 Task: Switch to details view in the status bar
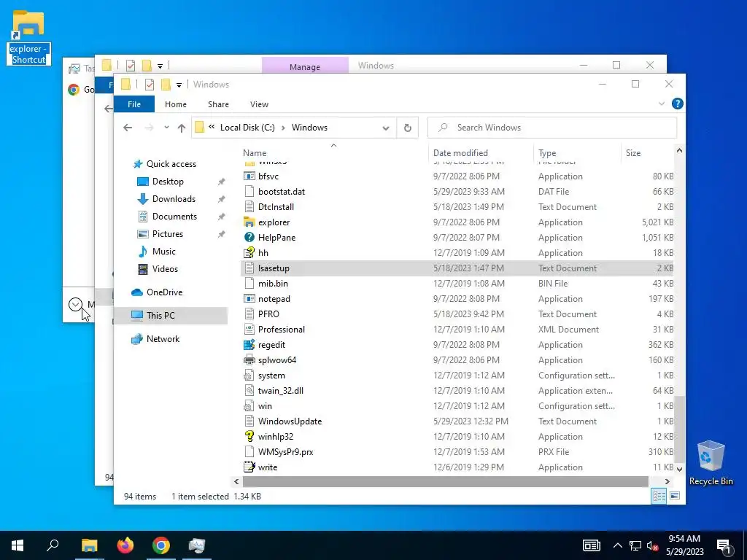pyautogui.click(x=659, y=496)
